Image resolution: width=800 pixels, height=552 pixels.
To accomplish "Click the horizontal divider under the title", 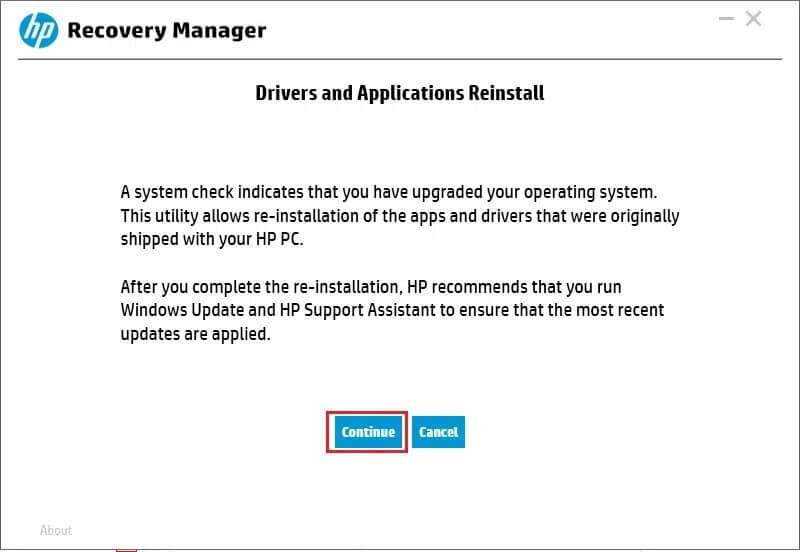I will click(x=399, y=59).
